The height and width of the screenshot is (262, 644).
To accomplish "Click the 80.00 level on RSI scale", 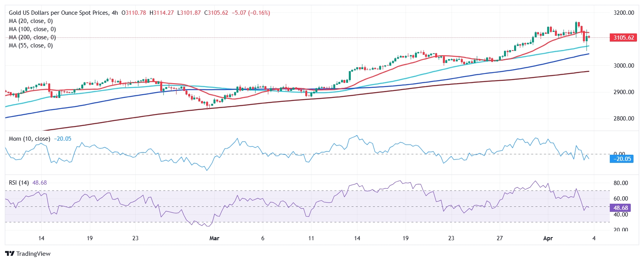I will (x=621, y=183).
